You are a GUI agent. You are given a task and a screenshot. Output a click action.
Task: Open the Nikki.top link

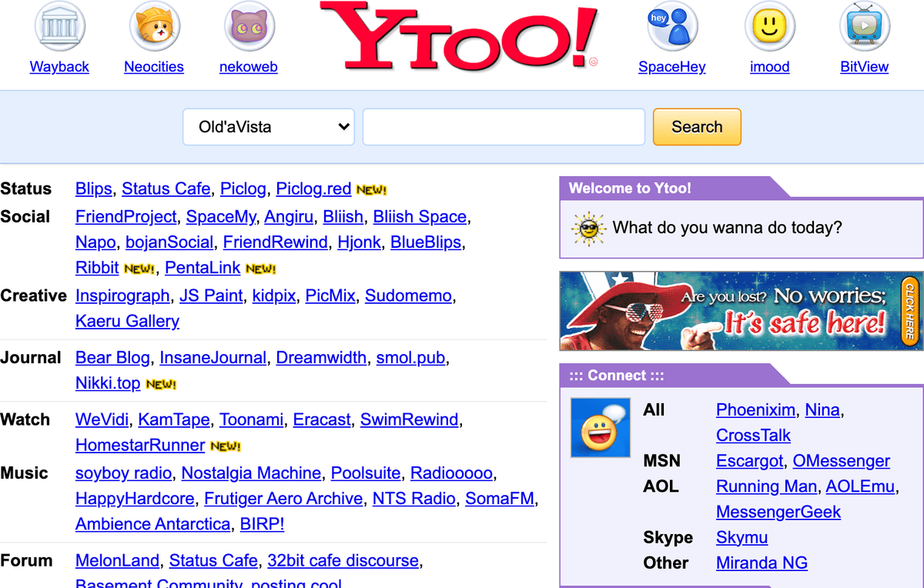(108, 383)
